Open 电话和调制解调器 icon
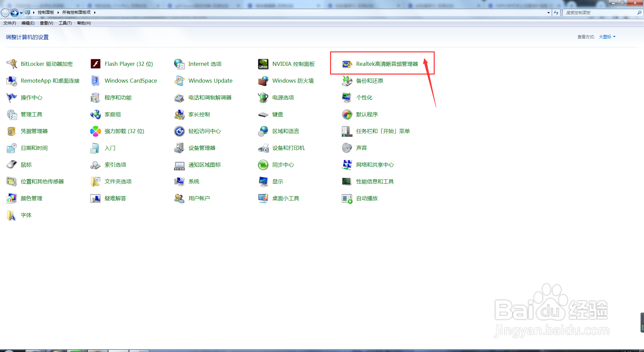Screen dimensions: 644x352 [179, 97]
